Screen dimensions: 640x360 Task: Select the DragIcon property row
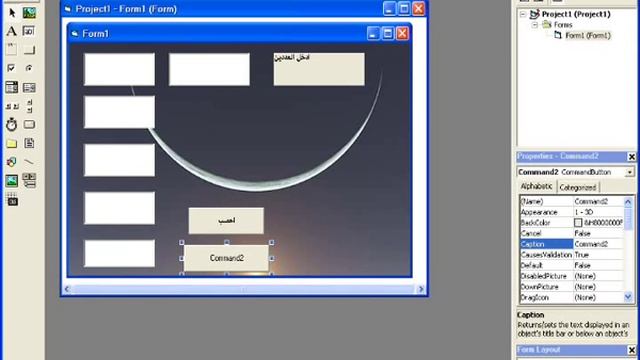[571, 298]
